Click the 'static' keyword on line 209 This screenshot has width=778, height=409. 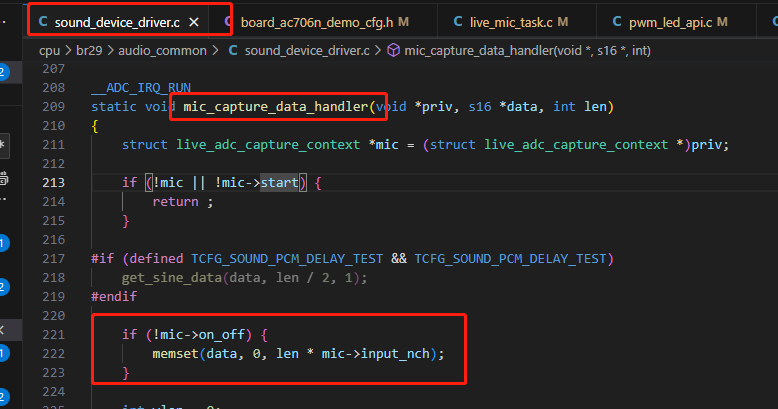tap(114, 107)
